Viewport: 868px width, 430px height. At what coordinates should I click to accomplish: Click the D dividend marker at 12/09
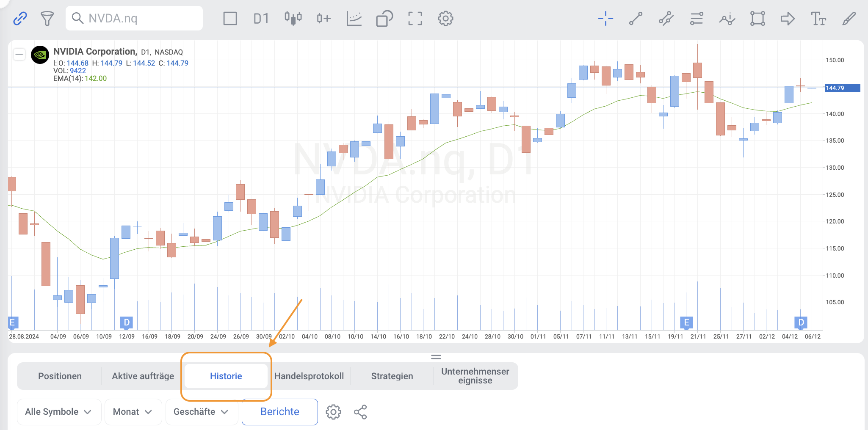126,323
